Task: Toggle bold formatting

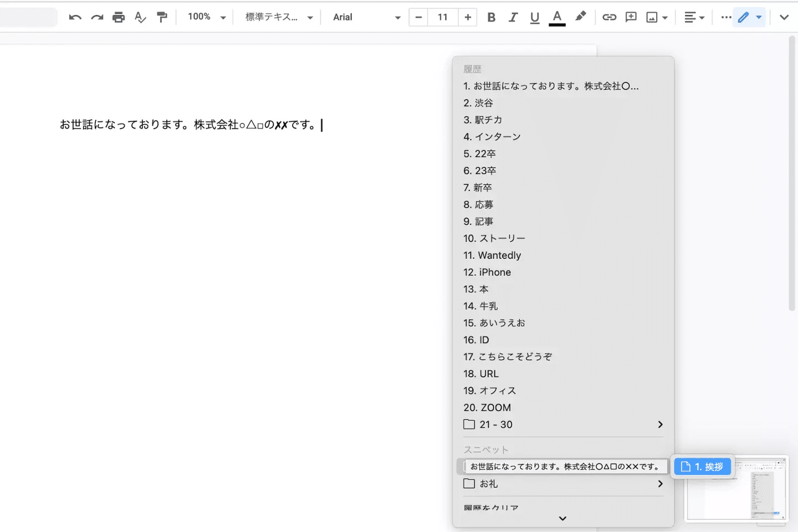Action: pos(491,17)
